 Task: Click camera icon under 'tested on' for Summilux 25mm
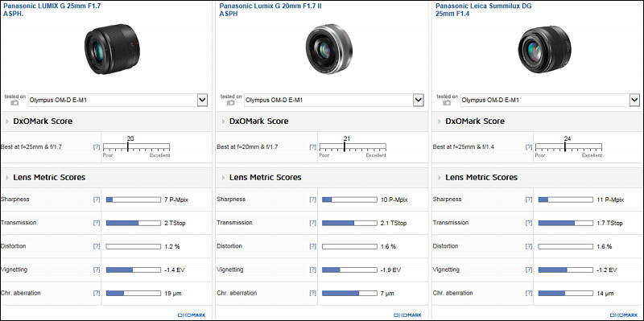pos(447,103)
